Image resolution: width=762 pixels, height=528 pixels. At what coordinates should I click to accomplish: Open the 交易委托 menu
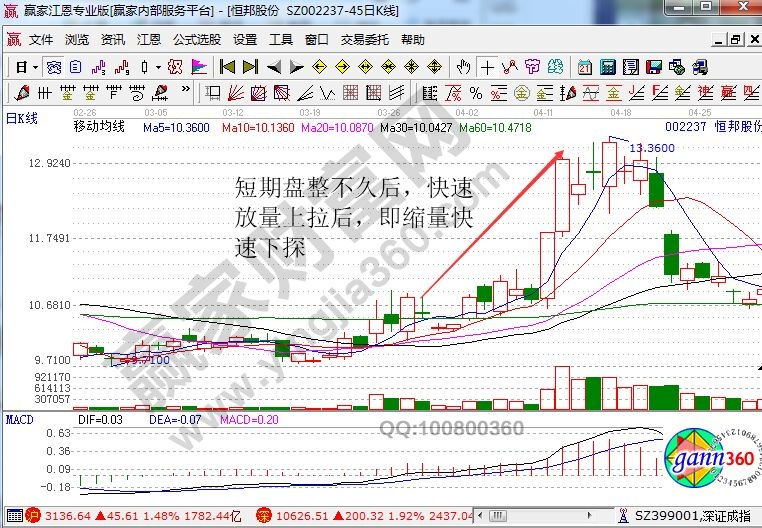tap(364, 40)
